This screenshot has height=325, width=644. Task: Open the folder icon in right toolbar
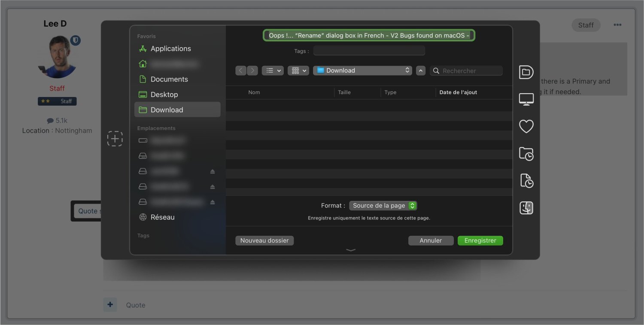[526, 72]
